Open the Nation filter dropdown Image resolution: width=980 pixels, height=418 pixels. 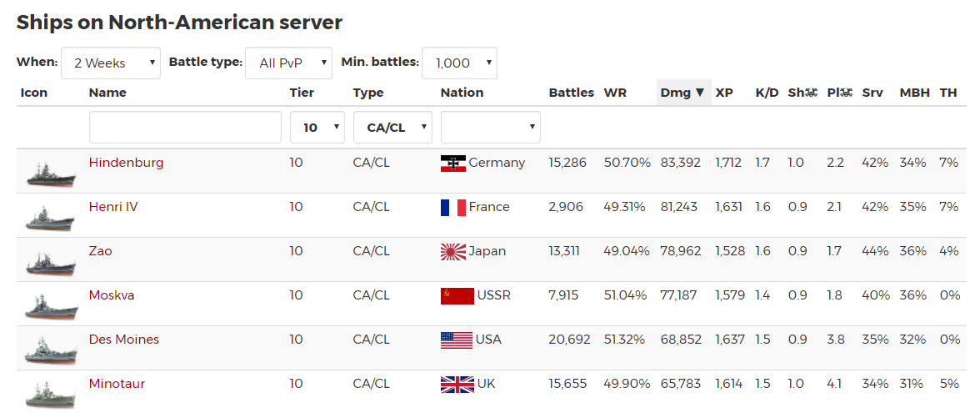click(x=490, y=128)
